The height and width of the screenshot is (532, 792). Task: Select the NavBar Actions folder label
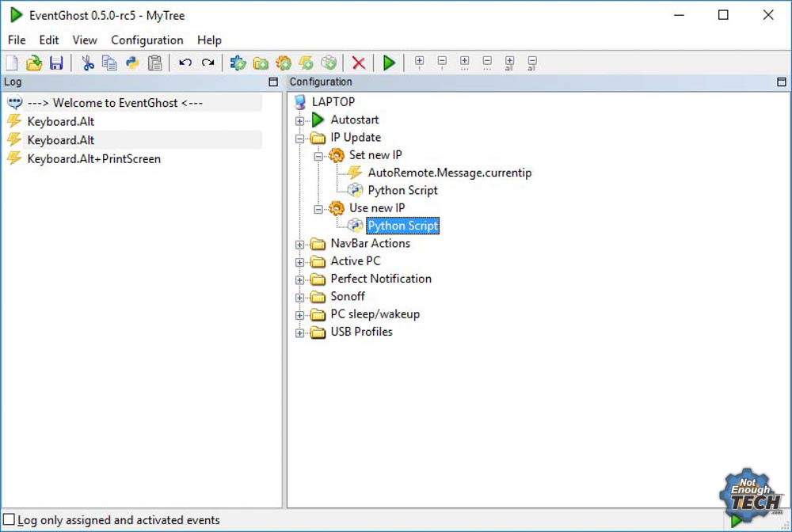[x=370, y=243]
